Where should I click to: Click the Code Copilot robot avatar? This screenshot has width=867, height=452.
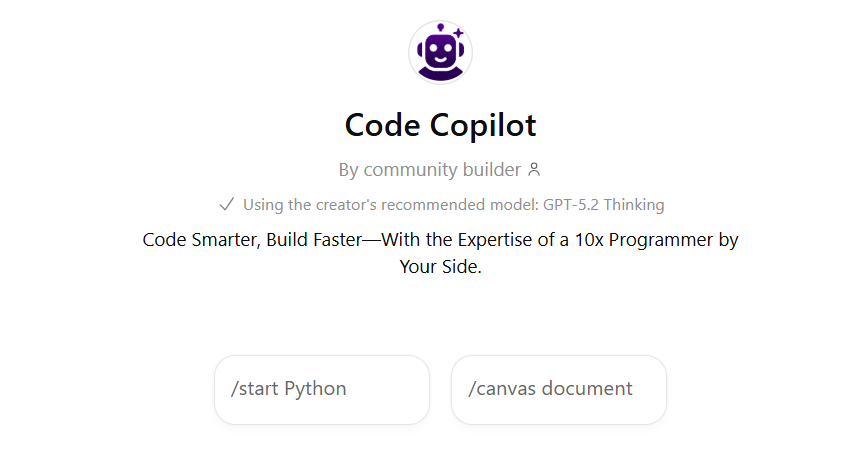pos(440,52)
